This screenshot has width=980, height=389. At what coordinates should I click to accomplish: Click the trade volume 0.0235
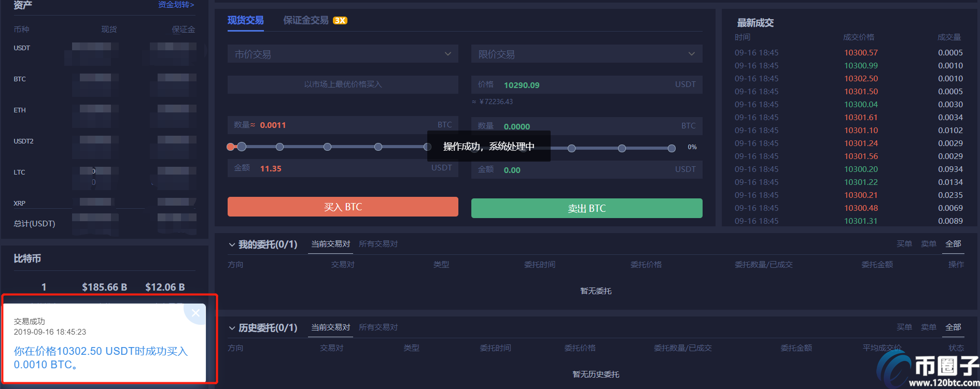coord(950,195)
